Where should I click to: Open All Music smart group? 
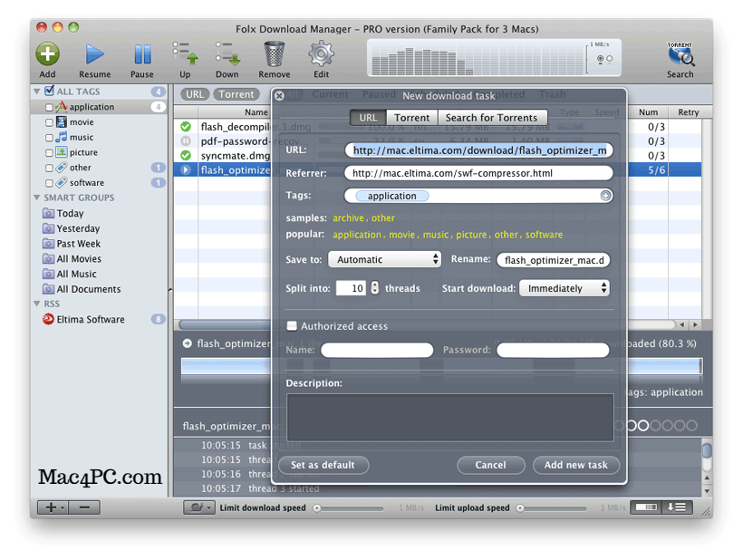click(70, 274)
